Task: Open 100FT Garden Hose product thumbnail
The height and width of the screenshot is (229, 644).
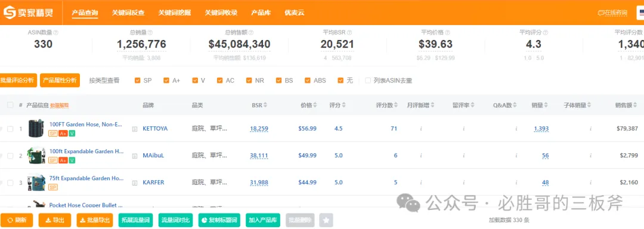Action: [36, 128]
